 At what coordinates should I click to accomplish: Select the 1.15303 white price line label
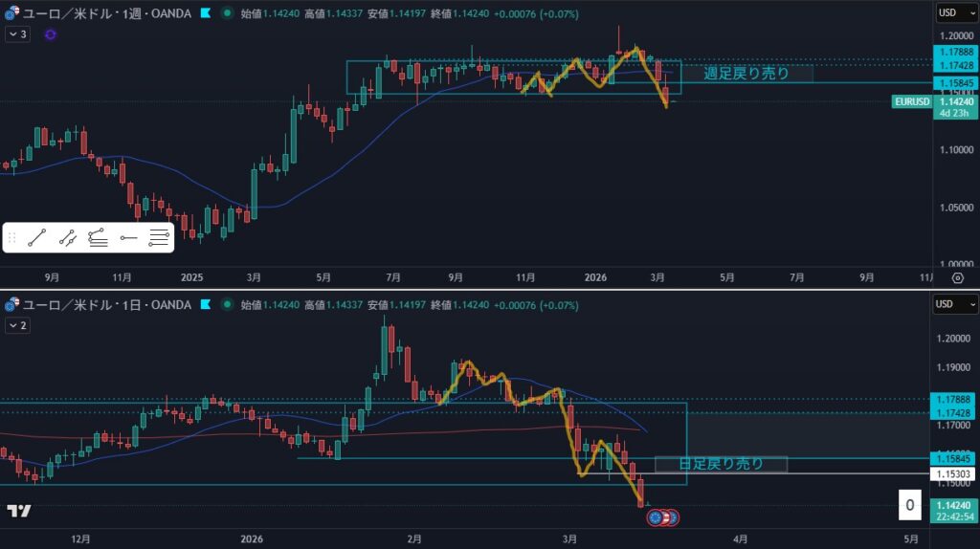(952, 474)
